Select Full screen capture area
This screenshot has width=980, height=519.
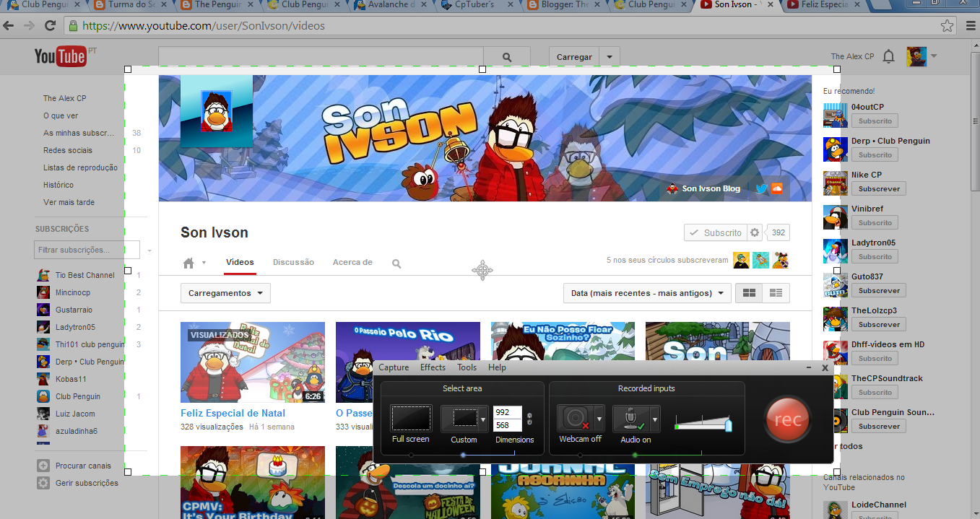411,419
